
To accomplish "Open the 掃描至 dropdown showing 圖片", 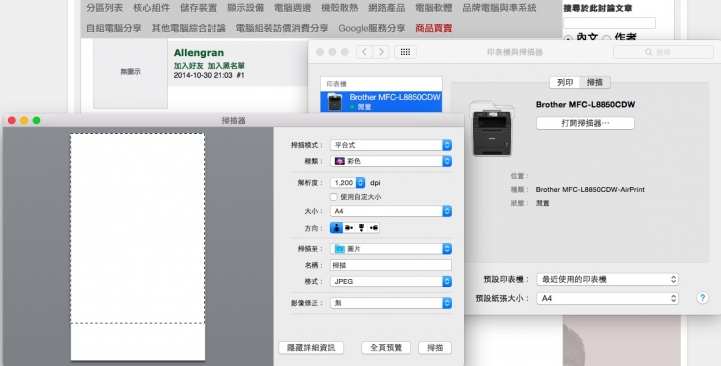I will (x=391, y=249).
